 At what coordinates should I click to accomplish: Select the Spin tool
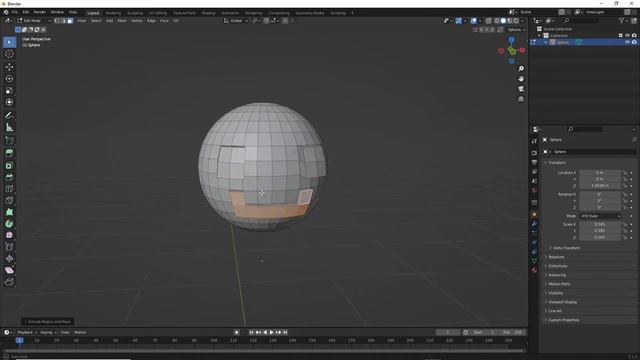pos(9,224)
